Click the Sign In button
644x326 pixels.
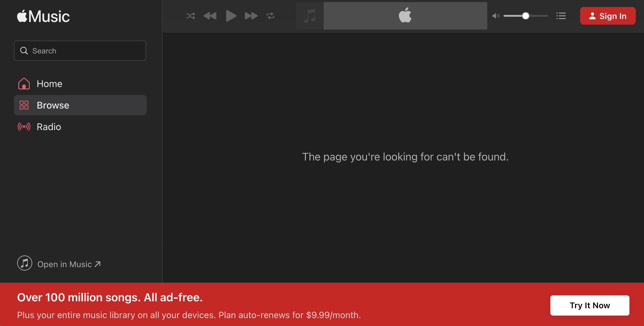608,16
